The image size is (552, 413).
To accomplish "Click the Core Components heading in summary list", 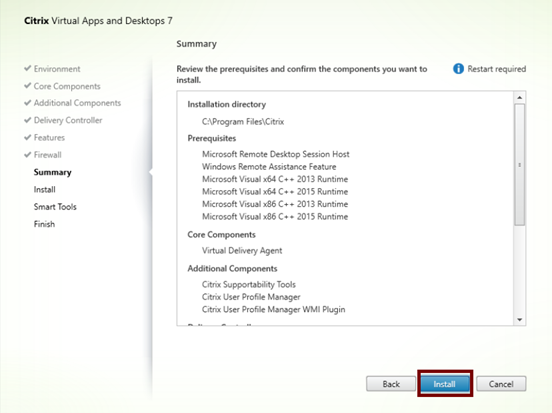I will [221, 235].
